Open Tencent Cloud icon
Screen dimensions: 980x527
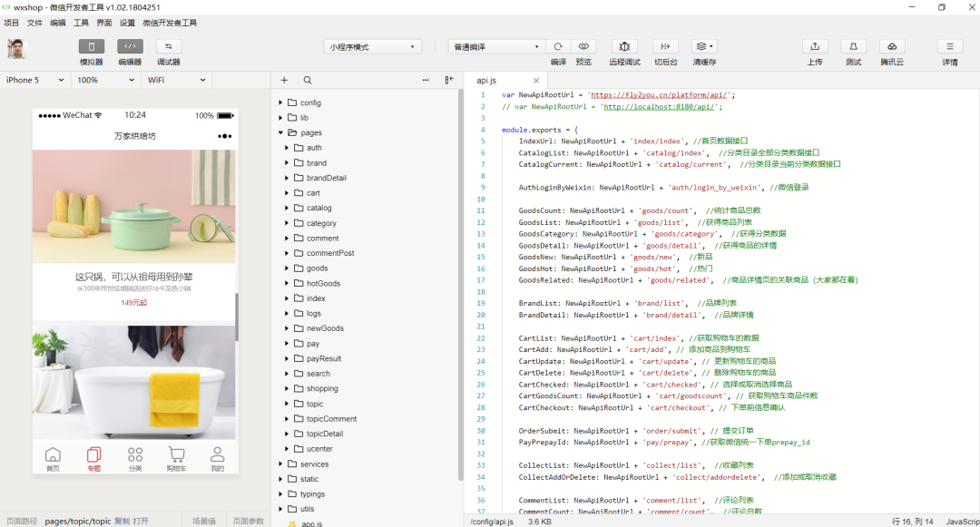click(891, 46)
